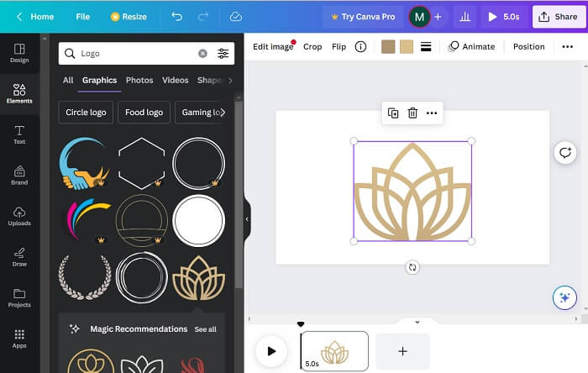Image resolution: width=588 pixels, height=373 pixels.
Task: Open Canva magic assistant sparkle button
Action: tap(564, 297)
